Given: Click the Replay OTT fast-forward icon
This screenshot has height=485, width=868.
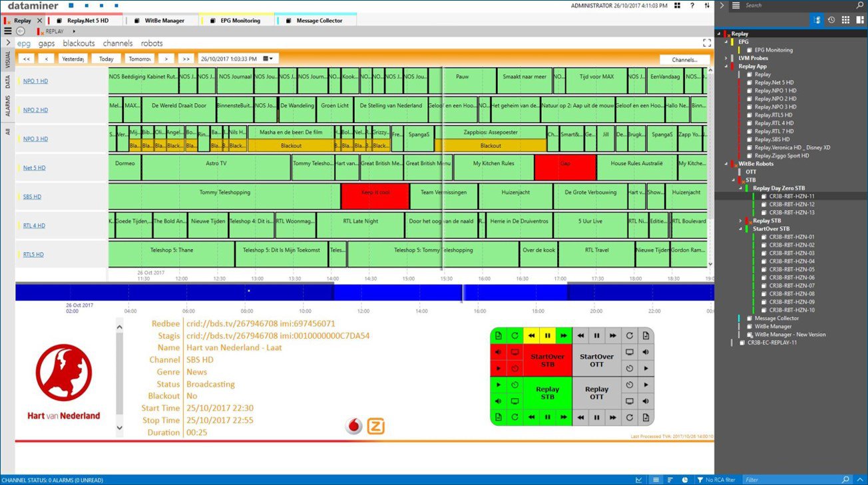Looking at the screenshot, I should click(x=613, y=417).
